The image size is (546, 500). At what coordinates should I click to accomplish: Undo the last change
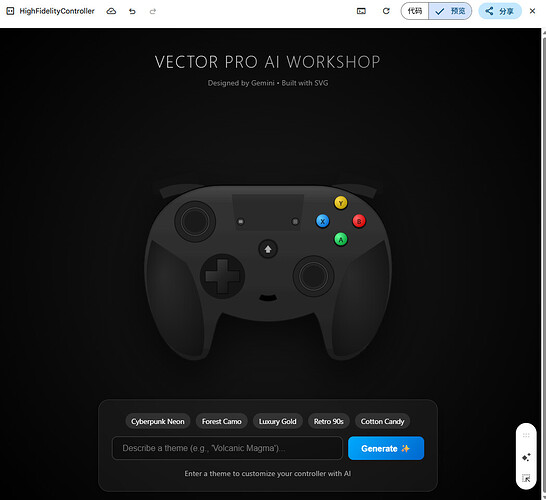point(132,11)
